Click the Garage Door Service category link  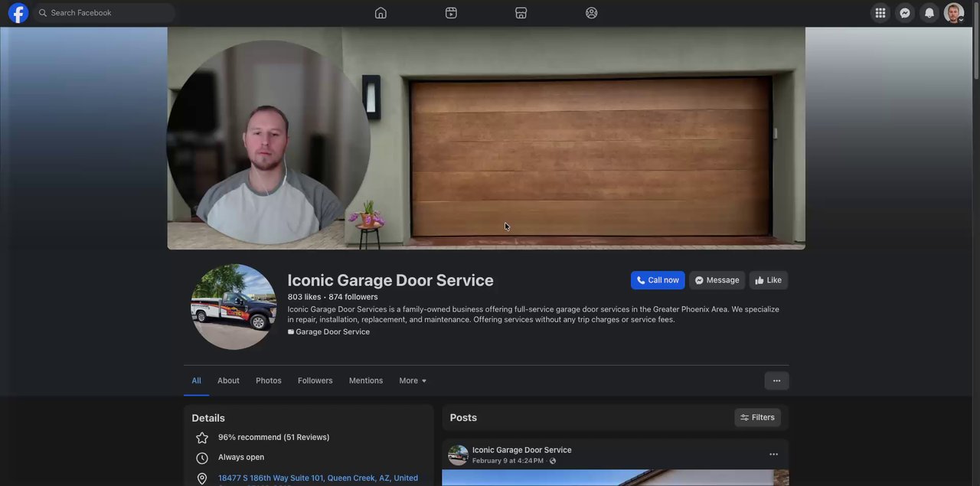pyautogui.click(x=332, y=331)
